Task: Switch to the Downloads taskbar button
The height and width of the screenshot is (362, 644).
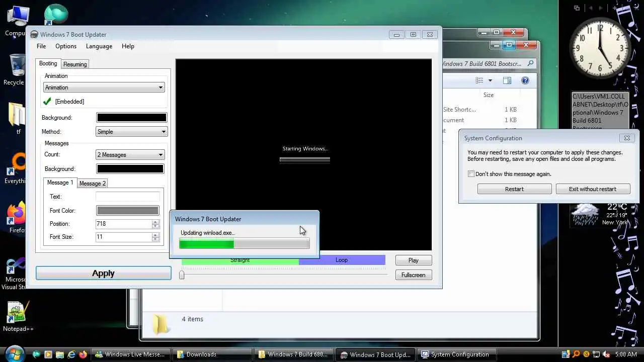Action: (x=212, y=354)
